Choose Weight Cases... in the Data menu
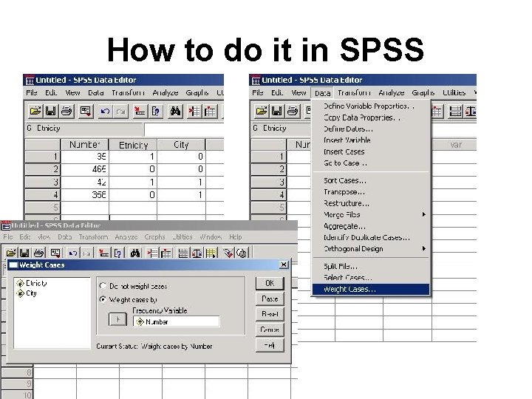The image size is (532, 399). pyautogui.click(x=371, y=289)
